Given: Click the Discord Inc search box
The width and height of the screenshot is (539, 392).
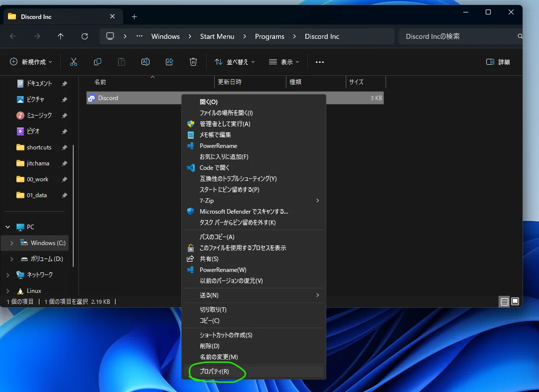Looking at the screenshot, I should (458, 36).
